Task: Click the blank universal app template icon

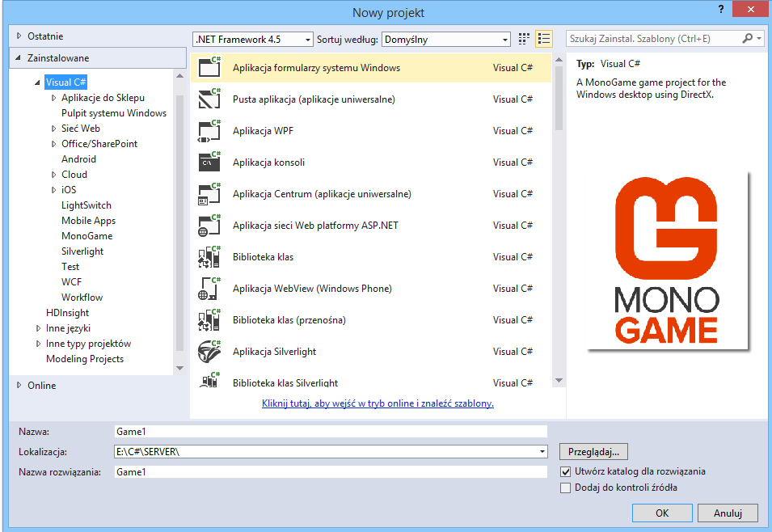Action: tap(209, 99)
